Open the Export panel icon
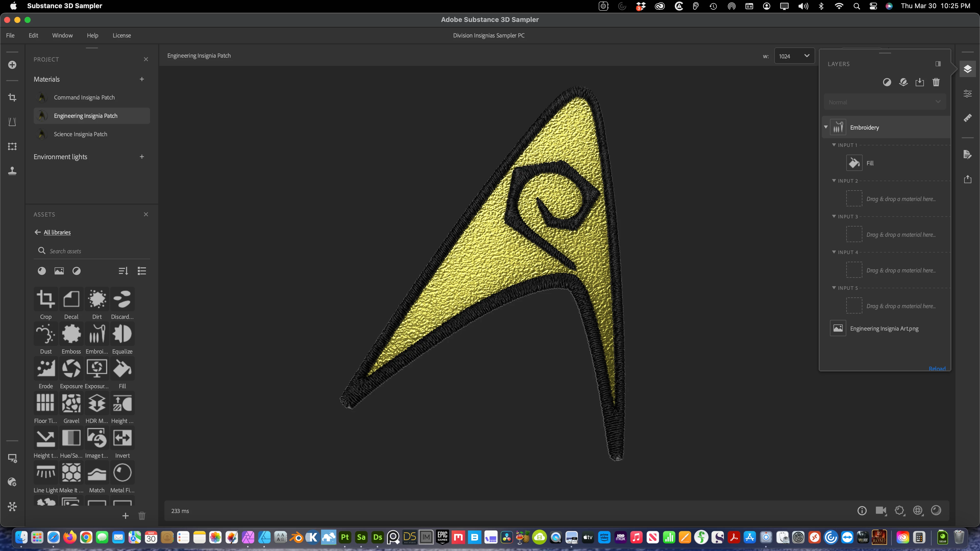This screenshot has height=551, width=980. point(967,179)
